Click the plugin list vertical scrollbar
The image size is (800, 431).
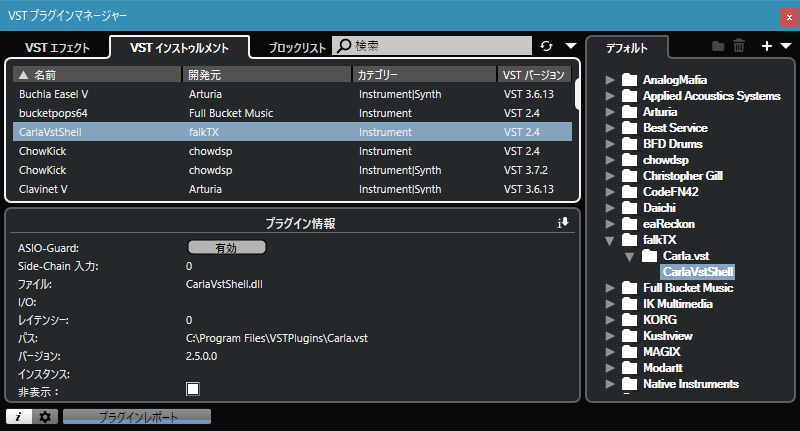coord(577,94)
